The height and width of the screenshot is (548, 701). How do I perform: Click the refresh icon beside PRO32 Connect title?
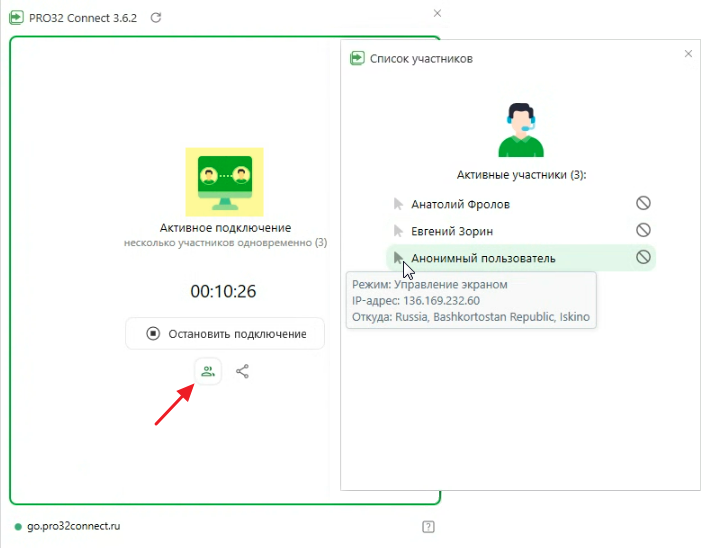(154, 18)
